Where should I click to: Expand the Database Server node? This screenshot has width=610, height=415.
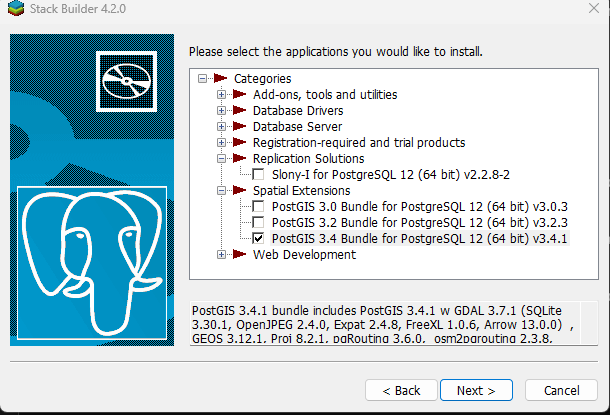pyautogui.click(x=221, y=126)
